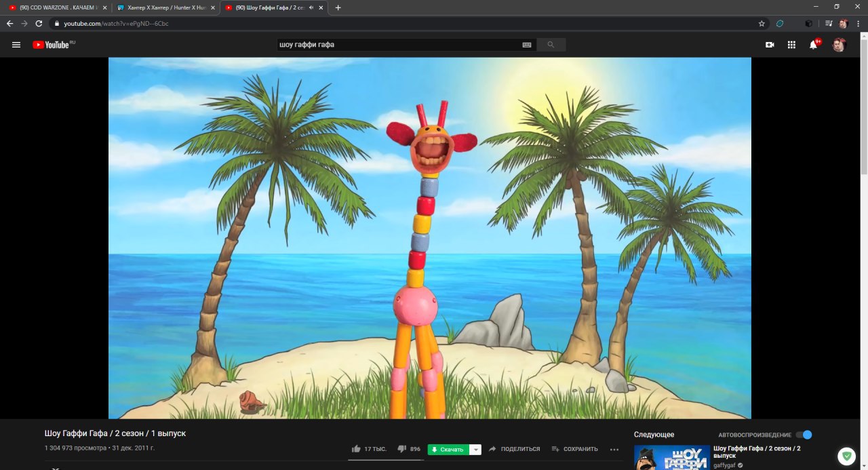Click the 1 304 973 просмотра view count
Image resolution: width=868 pixels, height=470 pixels.
tap(75, 448)
